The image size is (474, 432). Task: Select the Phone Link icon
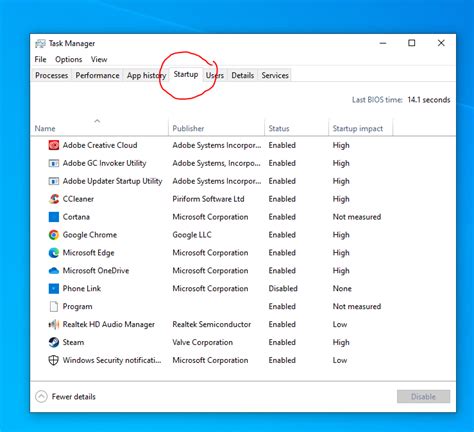54,289
